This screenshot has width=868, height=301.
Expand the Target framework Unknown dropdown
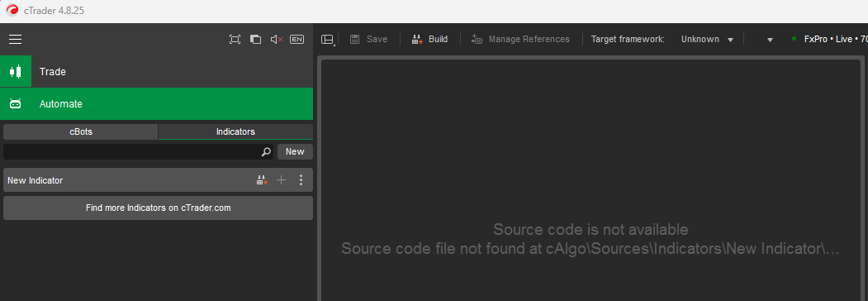[x=707, y=40]
